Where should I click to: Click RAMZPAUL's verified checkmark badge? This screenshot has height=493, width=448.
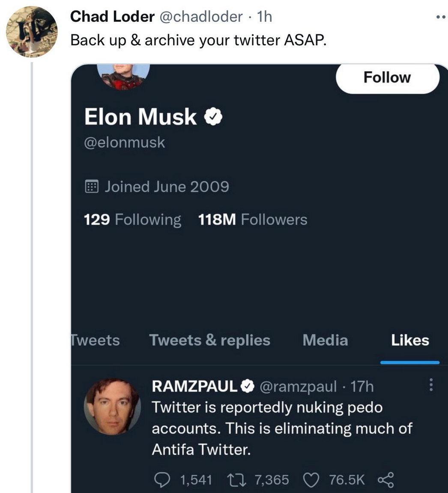click(x=248, y=386)
